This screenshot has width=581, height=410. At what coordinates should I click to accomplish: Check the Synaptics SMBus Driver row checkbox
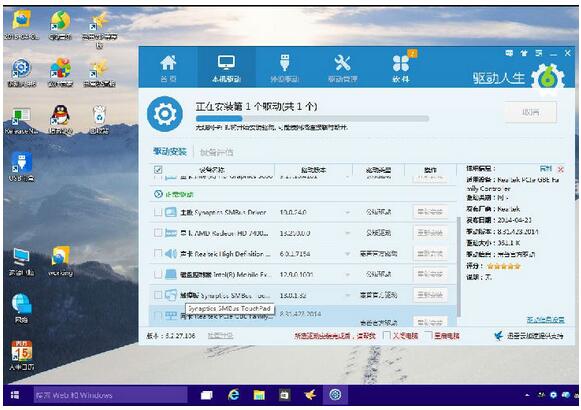[158, 212]
